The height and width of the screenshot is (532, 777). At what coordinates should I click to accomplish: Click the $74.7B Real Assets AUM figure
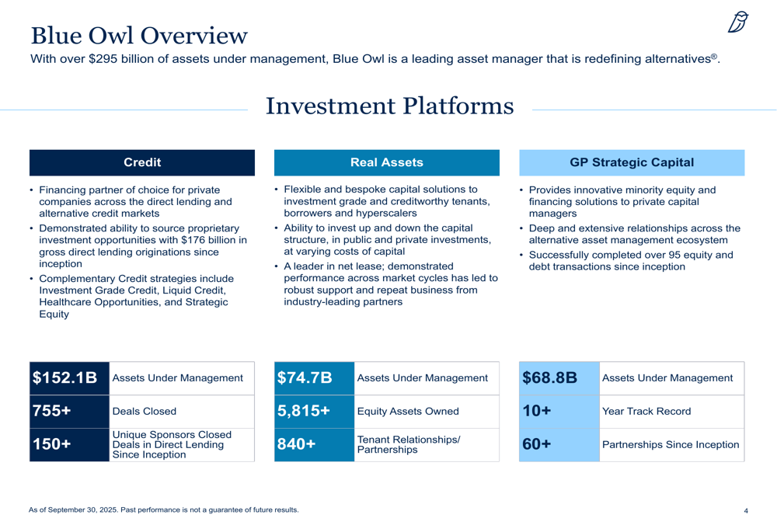(x=305, y=378)
